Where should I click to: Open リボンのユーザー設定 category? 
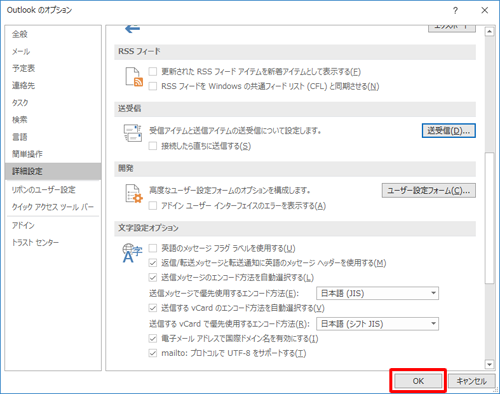[53, 190]
